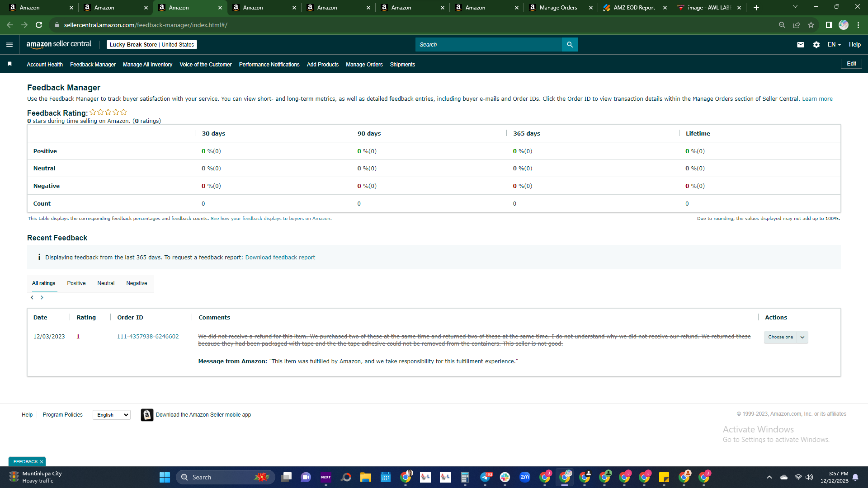Go to the previous feedback page arrow
This screenshot has height=488, width=868.
[32, 297]
